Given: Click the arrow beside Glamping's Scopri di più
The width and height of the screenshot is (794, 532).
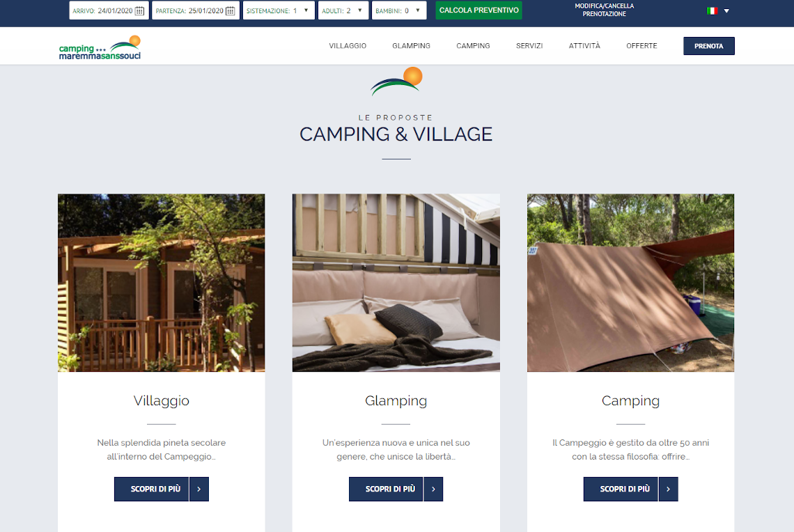Looking at the screenshot, I should 433,489.
